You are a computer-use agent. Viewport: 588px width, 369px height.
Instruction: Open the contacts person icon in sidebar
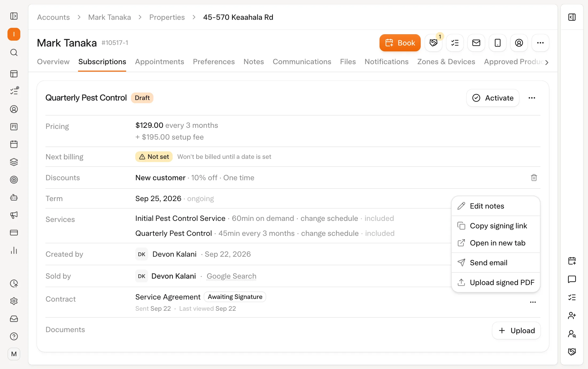[14, 109]
